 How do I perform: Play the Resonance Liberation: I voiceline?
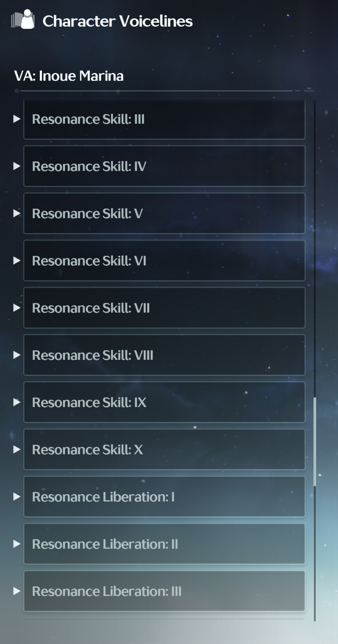click(17, 497)
